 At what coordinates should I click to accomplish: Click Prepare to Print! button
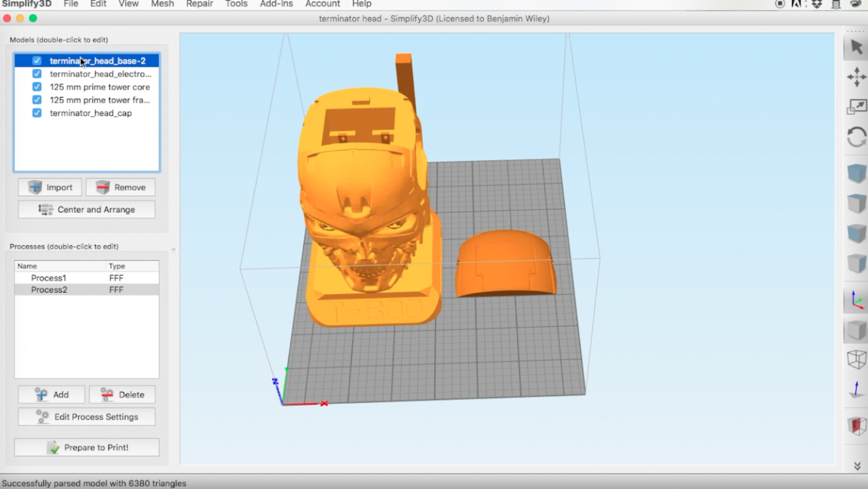click(x=86, y=448)
